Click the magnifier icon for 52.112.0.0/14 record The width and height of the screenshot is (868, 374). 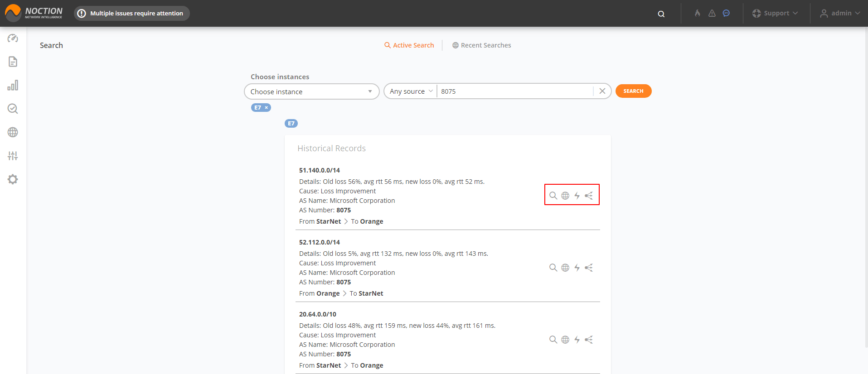[x=553, y=268]
